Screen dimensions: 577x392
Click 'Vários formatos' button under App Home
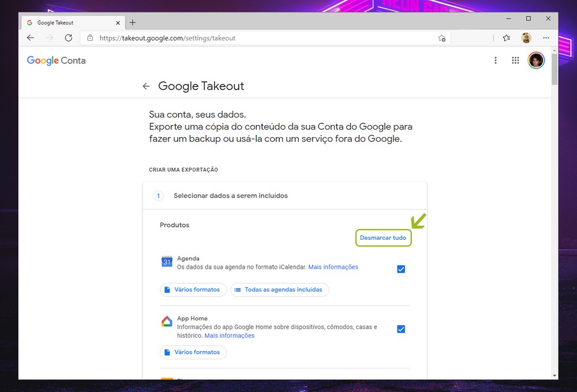[x=193, y=352]
